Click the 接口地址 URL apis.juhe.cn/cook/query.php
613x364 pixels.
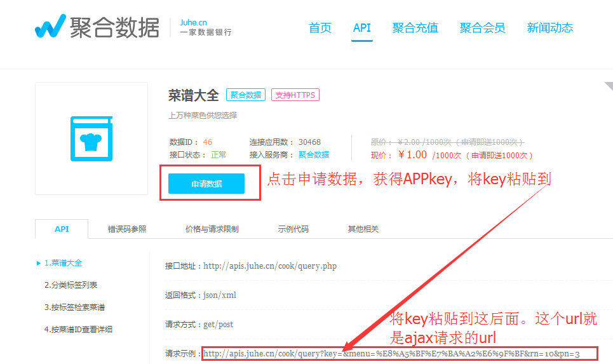tap(270, 266)
